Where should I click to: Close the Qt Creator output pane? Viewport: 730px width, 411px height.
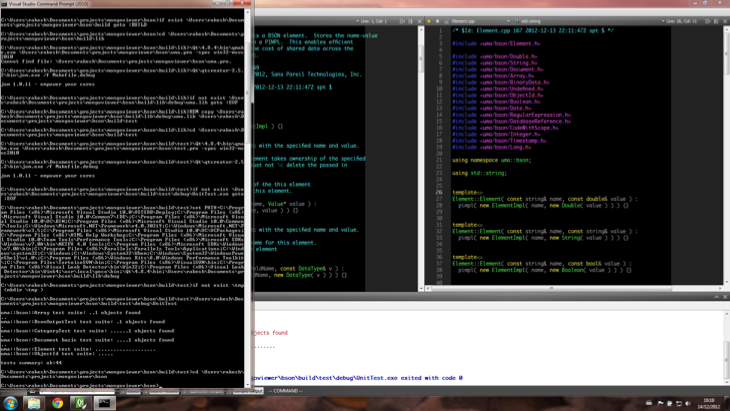[725, 297]
